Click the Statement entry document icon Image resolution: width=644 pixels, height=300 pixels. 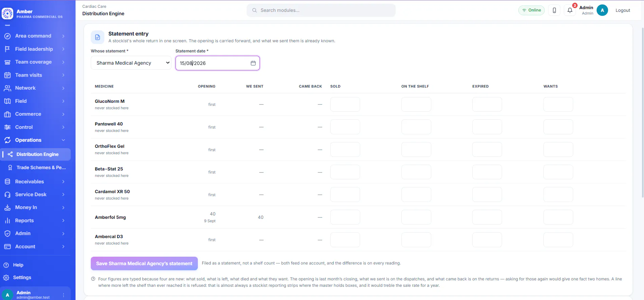[x=98, y=37]
